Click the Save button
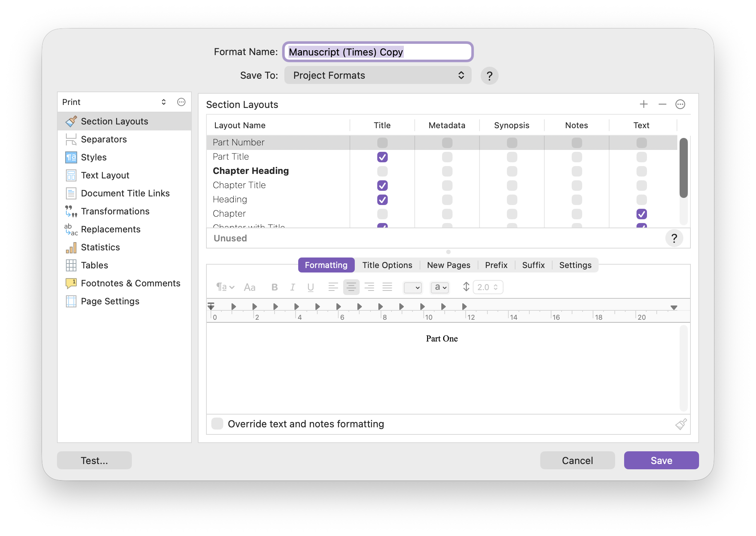The height and width of the screenshot is (536, 756). [x=661, y=460]
